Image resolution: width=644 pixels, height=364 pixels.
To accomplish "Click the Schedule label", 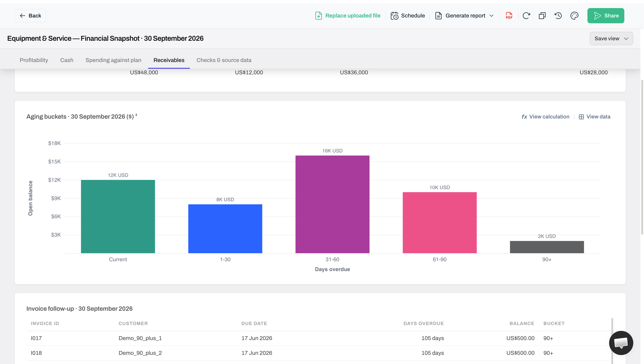I will pyautogui.click(x=413, y=15).
